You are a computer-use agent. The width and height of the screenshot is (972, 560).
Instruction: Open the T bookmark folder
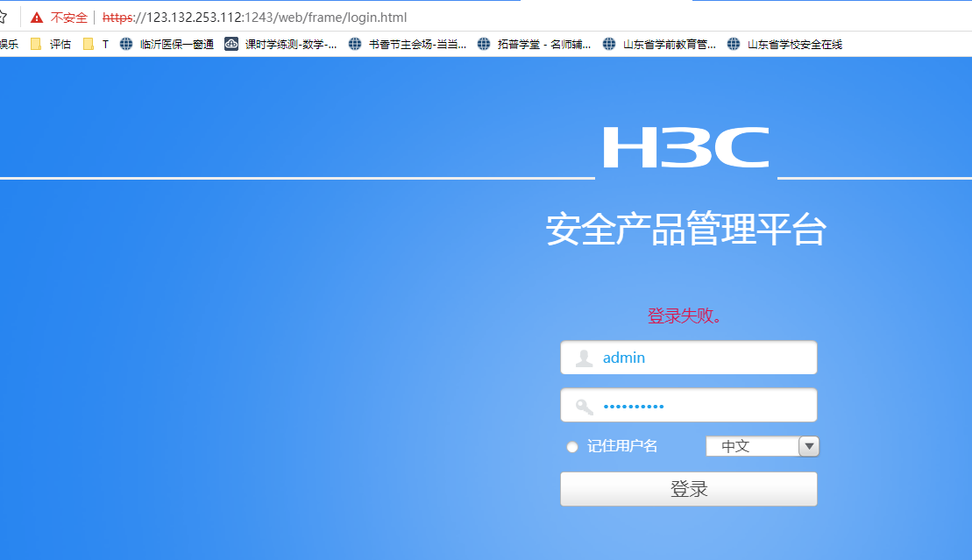click(96, 44)
